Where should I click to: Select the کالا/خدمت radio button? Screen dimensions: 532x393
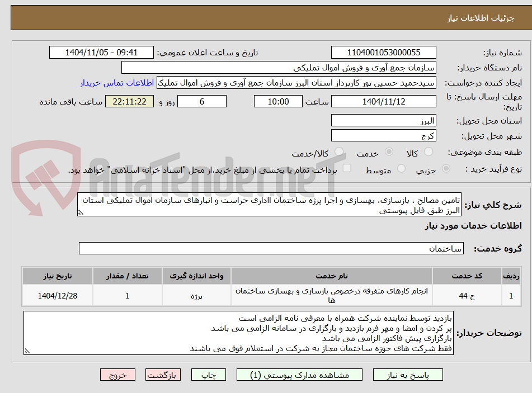tap(338, 151)
